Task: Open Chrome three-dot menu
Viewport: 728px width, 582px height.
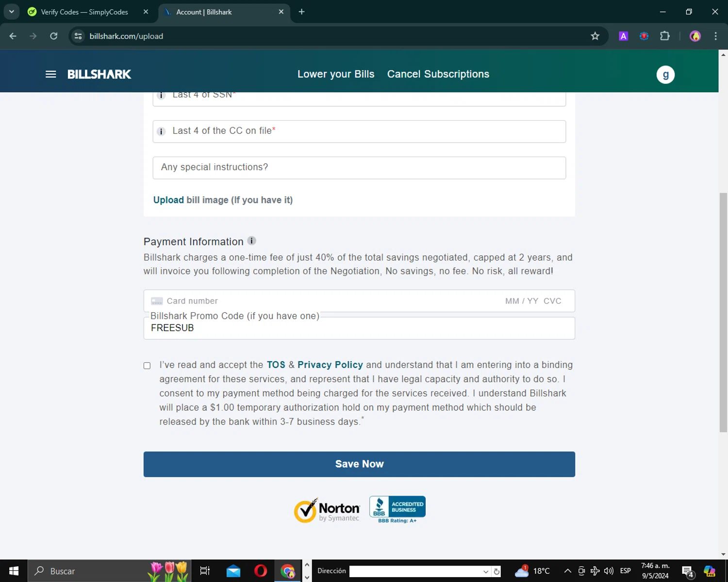Action: tap(715, 36)
